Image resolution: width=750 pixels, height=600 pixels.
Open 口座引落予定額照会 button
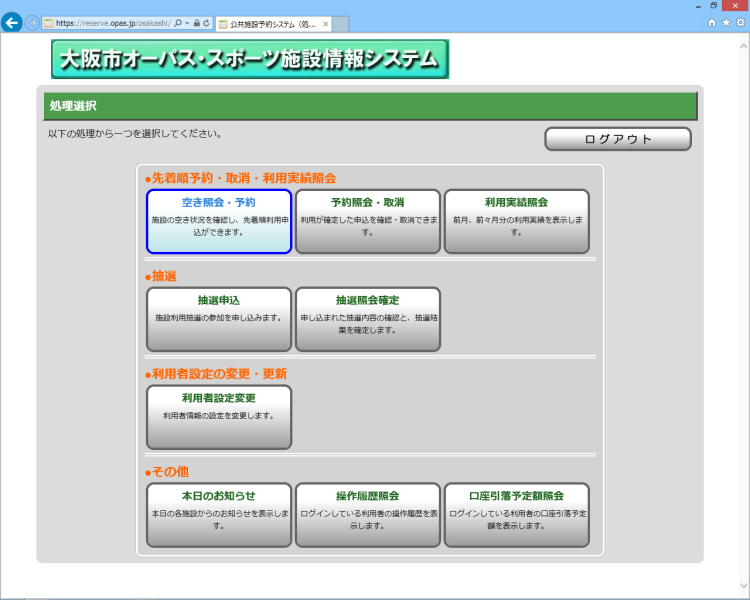point(517,515)
